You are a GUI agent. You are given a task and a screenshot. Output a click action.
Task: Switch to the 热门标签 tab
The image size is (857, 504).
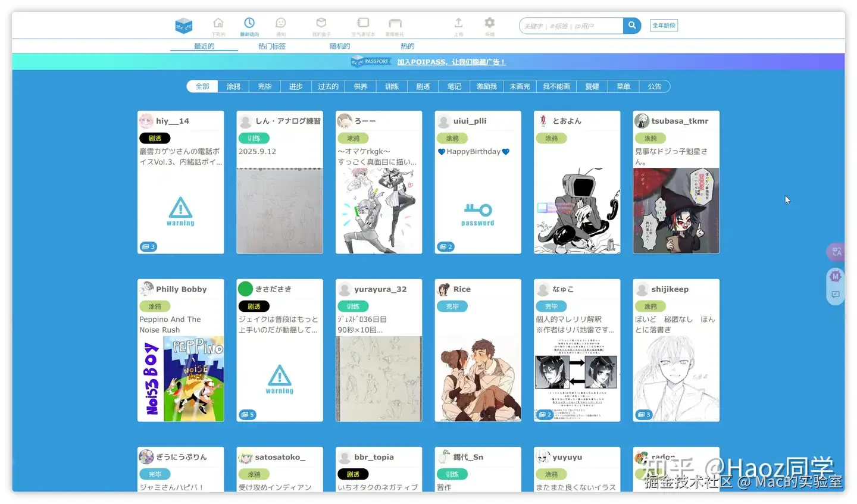[272, 46]
